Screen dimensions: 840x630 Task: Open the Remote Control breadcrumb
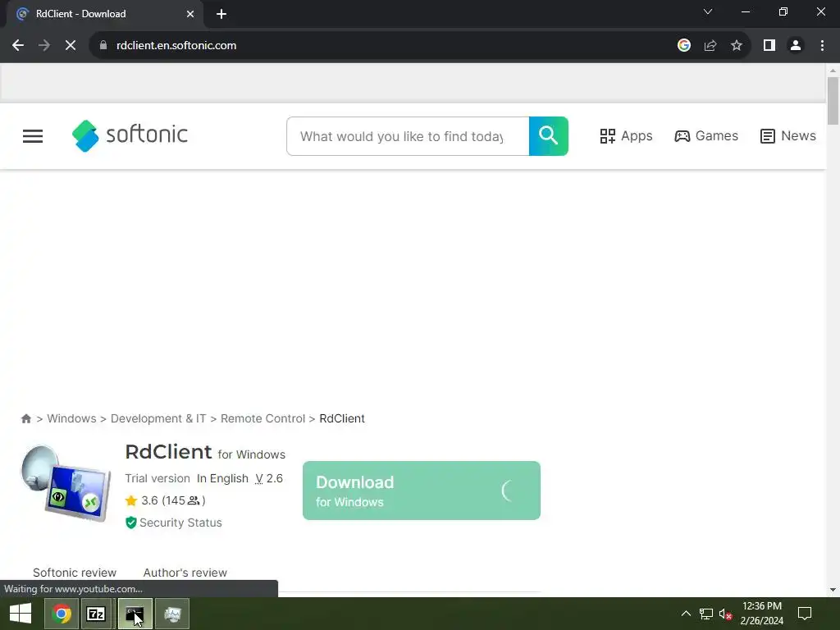tap(262, 418)
